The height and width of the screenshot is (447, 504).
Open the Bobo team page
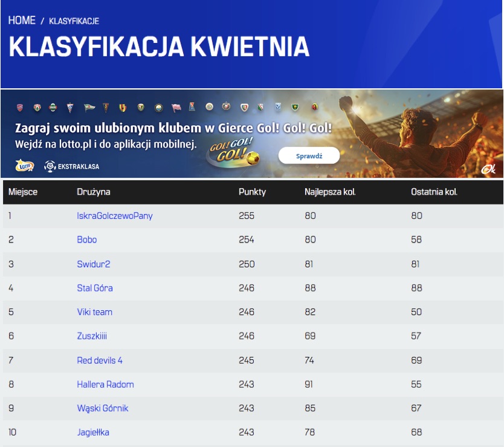[x=87, y=240]
